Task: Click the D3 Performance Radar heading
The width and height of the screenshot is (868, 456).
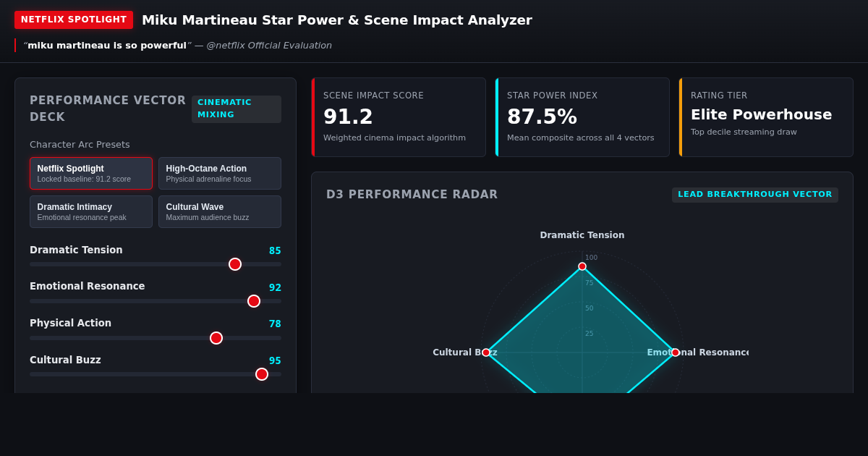Action: 412,195
